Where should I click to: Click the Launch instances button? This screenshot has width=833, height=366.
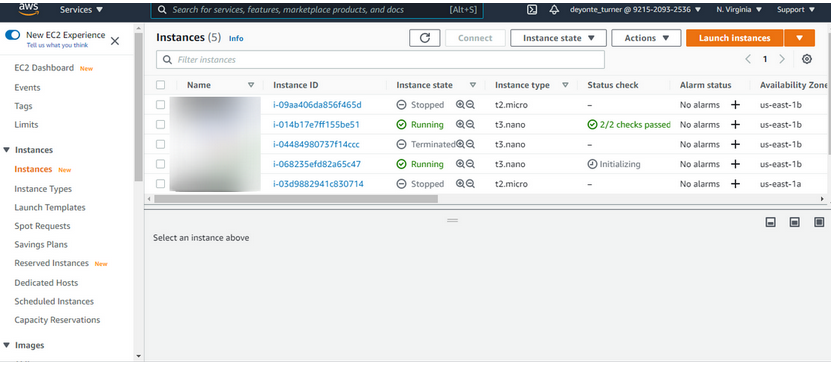(734, 38)
